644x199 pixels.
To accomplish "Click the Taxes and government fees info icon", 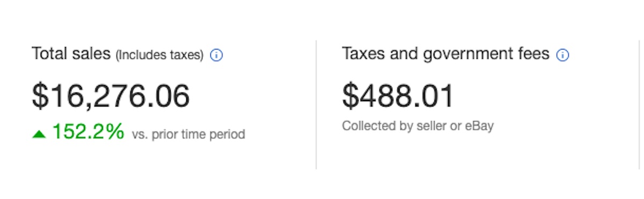I will tap(562, 55).
